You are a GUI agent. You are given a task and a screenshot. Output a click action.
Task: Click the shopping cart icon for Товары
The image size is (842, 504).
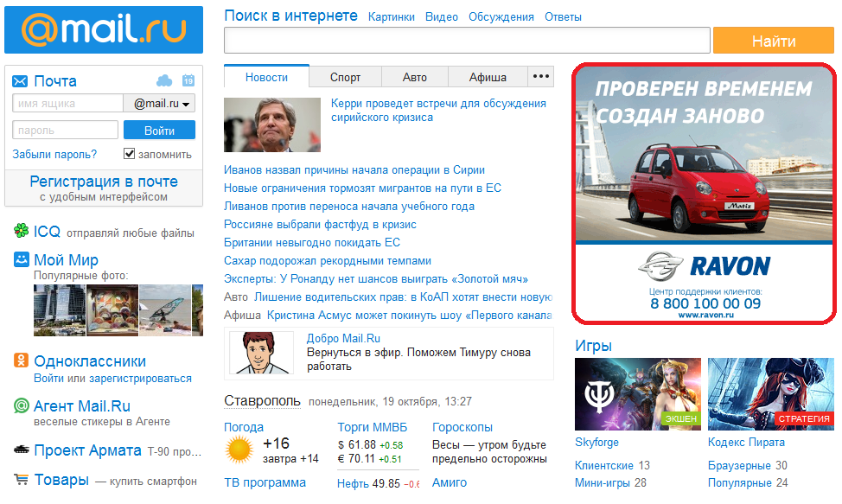(x=22, y=480)
